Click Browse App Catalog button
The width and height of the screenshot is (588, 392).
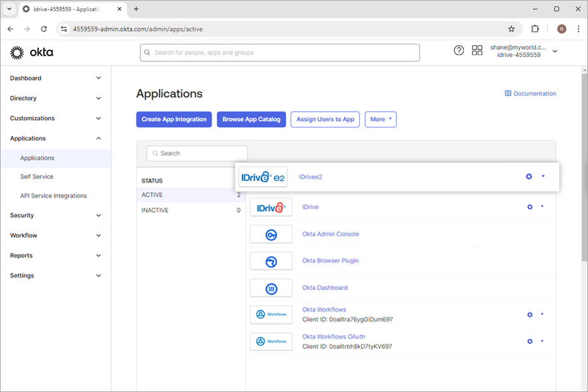click(252, 120)
